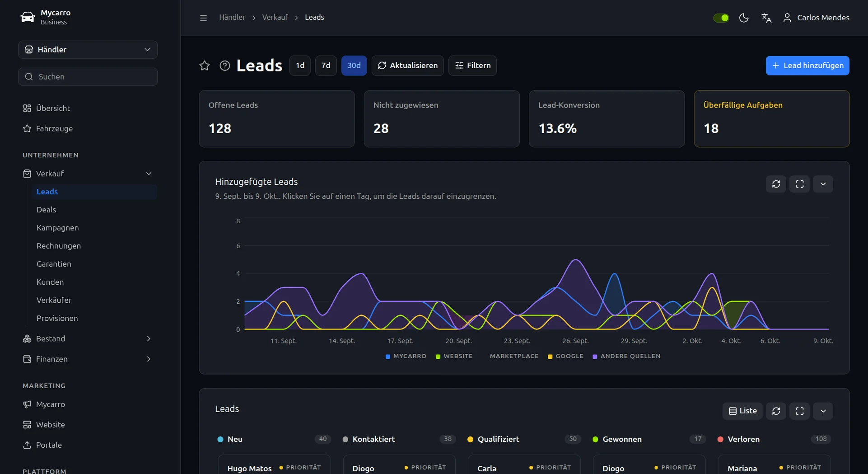Refresh the Hinzugefügte Leads chart
868x474 pixels.
click(x=776, y=184)
